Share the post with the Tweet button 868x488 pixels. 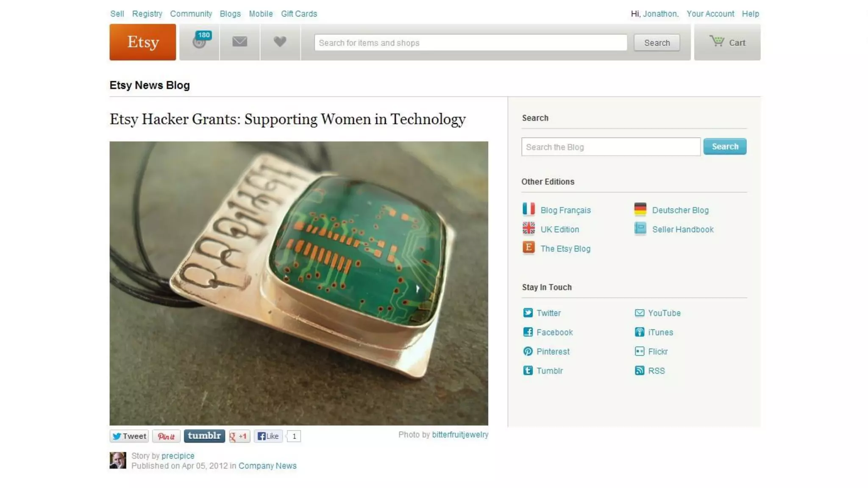[x=129, y=436]
